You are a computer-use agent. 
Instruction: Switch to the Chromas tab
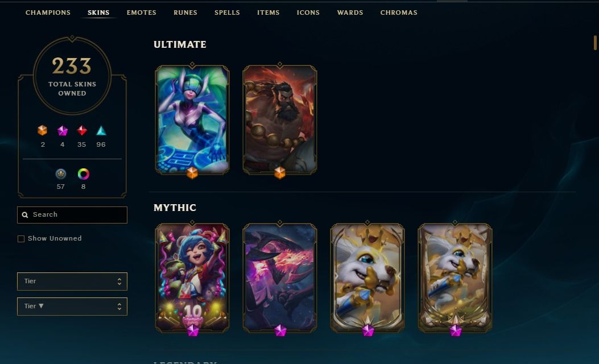pos(399,13)
